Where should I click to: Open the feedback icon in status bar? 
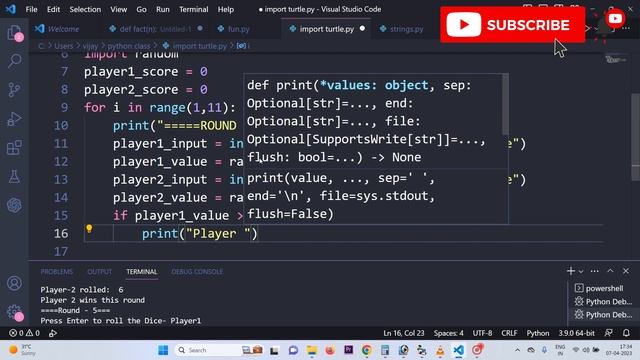[x=608, y=333]
